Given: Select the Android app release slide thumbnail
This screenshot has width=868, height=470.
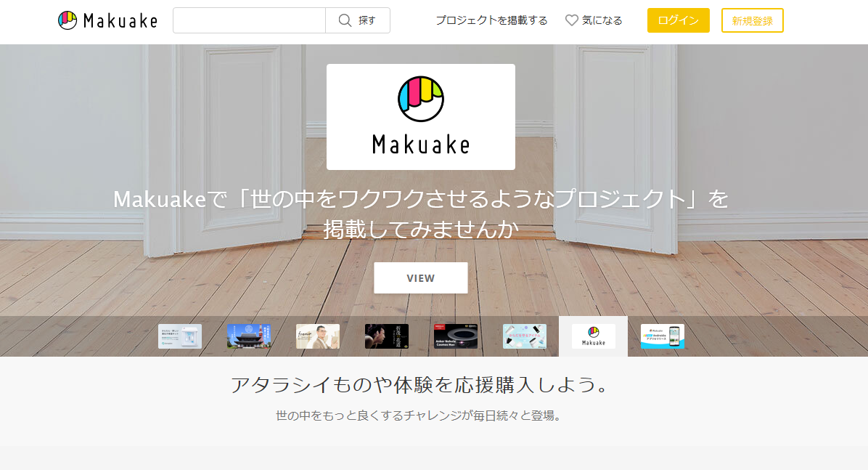Looking at the screenshot, I should tap(663, 336).
